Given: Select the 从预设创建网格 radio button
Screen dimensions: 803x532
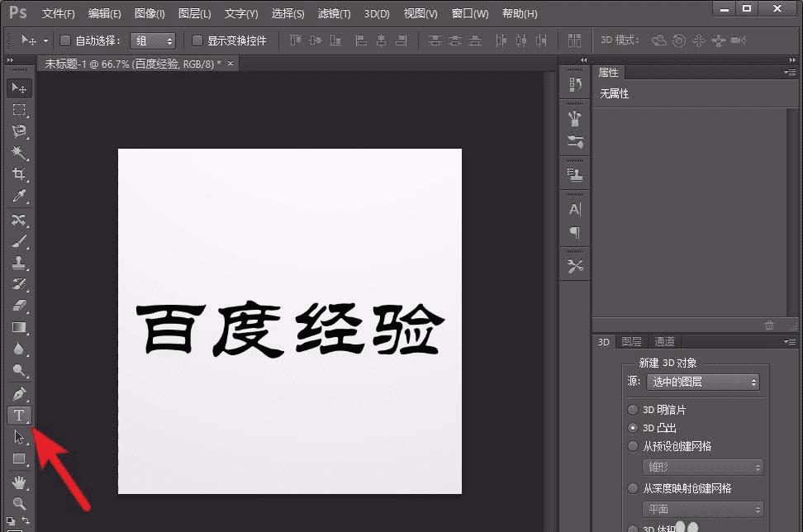Looking at the screenshot, I should [x=633, y=446].
